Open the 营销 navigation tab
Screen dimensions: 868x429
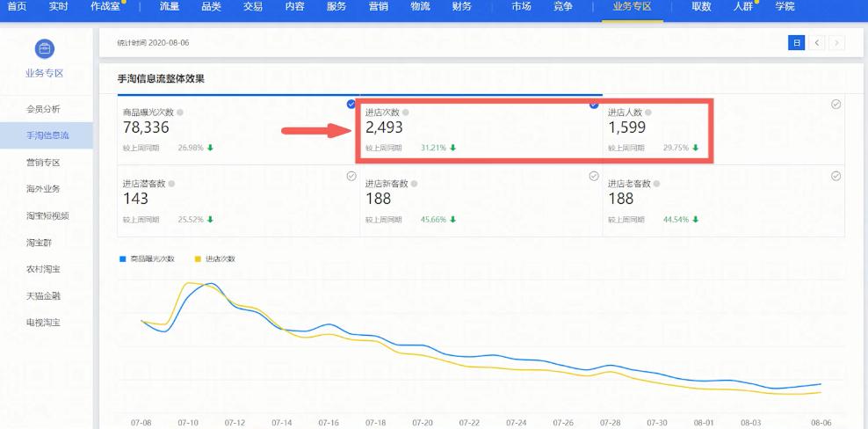pos(378,7)
